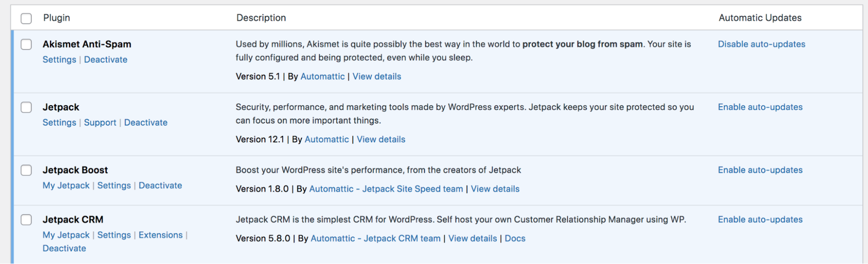The width and height of the screenshot is (868, 264).
Task: Open the Jetpack CRM Docs link
Action: [x=515, y=238]
